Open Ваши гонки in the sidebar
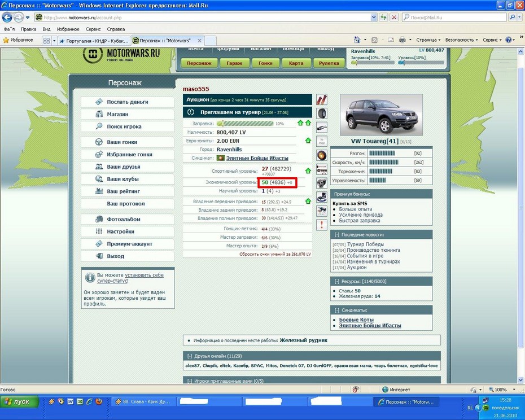 (128, 142)
